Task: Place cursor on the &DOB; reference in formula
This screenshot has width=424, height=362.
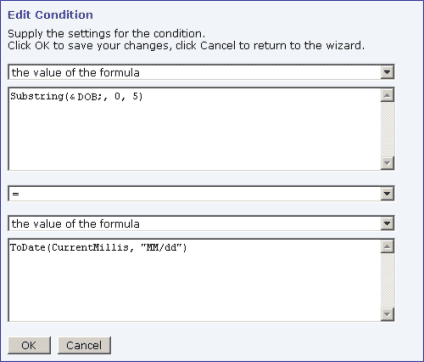Action: tap(85, 96)
